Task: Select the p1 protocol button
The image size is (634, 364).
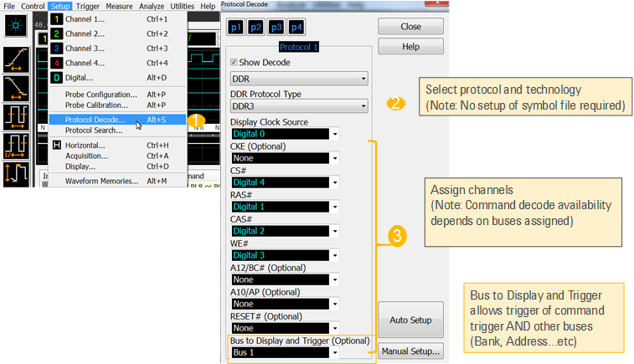Action: tap(236, 27)
